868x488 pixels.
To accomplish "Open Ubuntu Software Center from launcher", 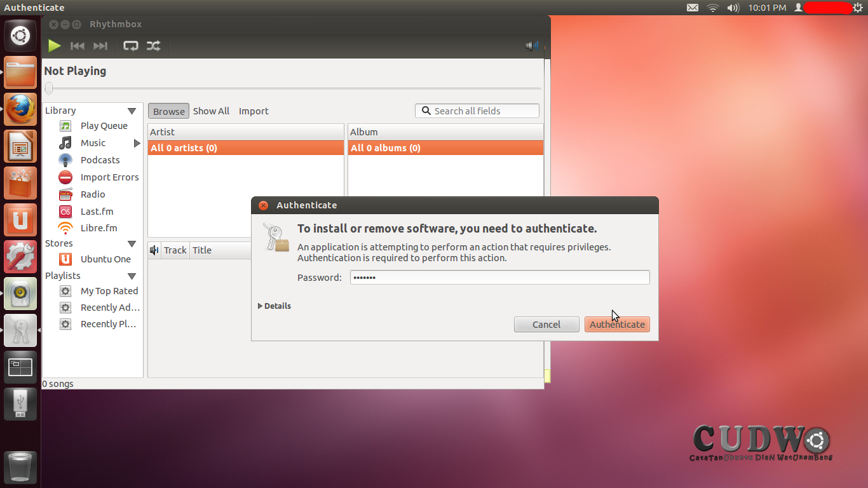I will (x=20, y=183).
